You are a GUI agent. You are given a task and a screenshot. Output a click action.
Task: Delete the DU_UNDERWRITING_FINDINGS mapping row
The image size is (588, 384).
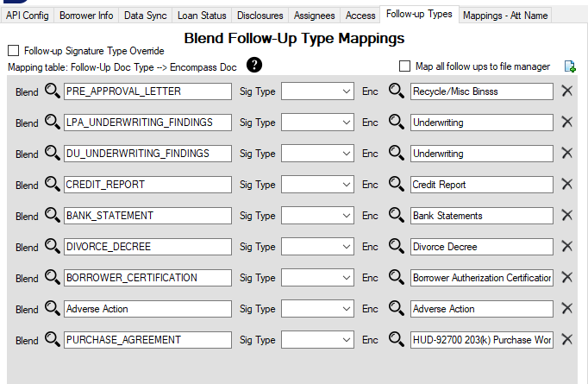[x=567, y=153]
